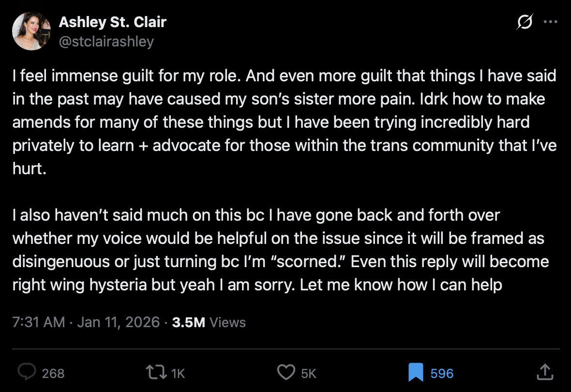Open the 3.5M Views analytics
This screenshot has height=392, width=571.
coord(209,322)
